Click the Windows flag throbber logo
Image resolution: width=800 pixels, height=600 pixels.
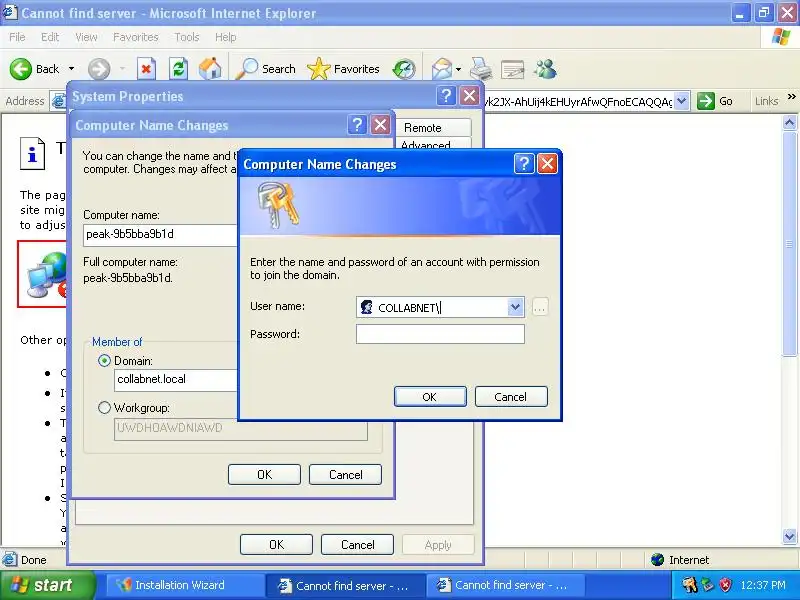781,37
